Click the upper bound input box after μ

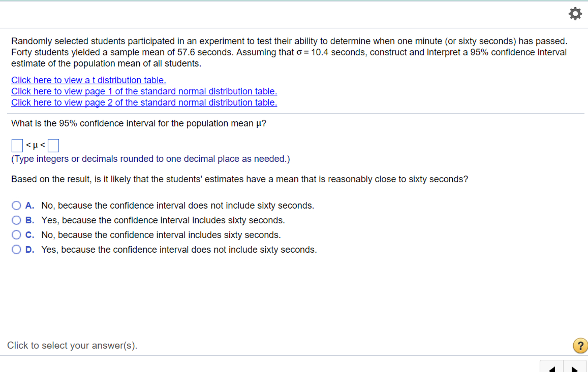[53, 146]
